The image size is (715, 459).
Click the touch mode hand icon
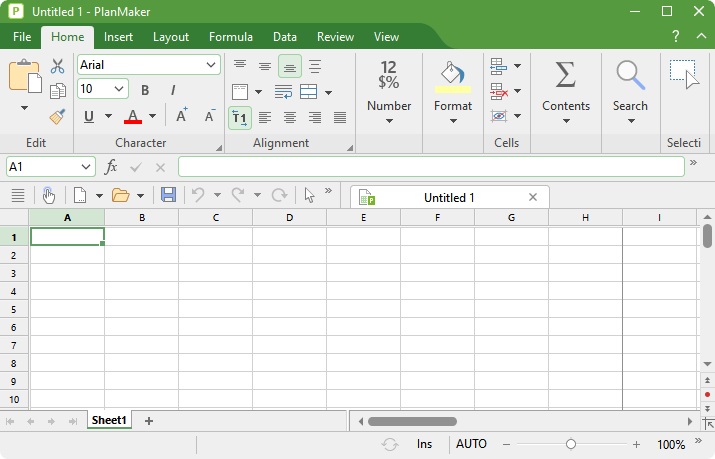[x=48, y=195]
